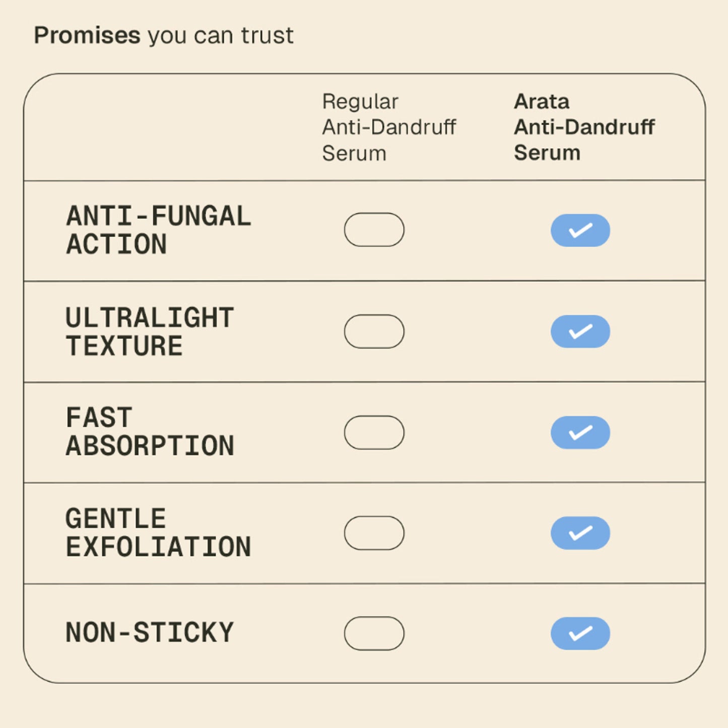This screenshot has height=728, width=728.
Task: Click the blue checkmark for Fast Absorption
Action: pyautogui.click(x=580, y=432)
